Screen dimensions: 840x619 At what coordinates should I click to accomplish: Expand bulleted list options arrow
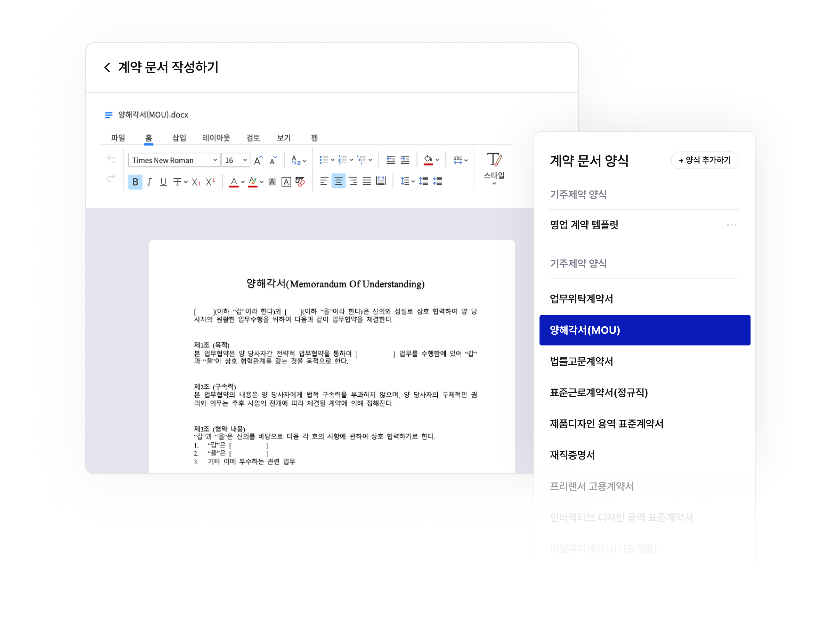332,160
